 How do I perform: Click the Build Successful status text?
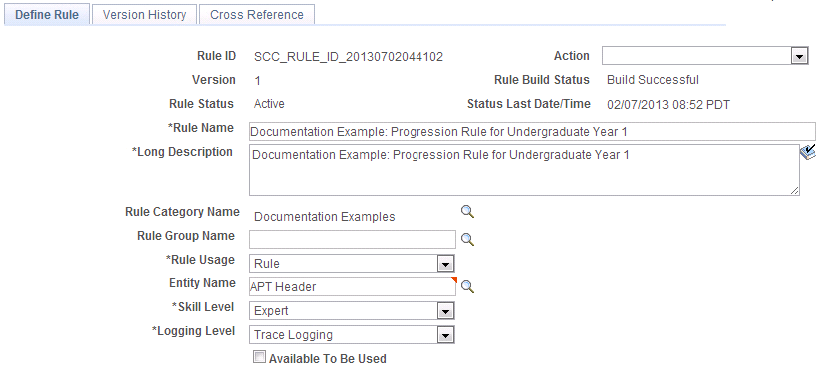(x=653, y=80)
